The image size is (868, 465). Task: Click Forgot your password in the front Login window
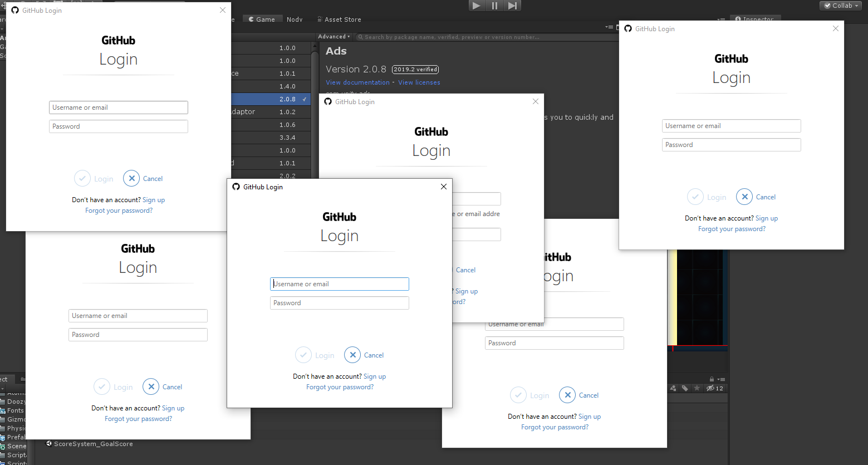click(340, 387)
